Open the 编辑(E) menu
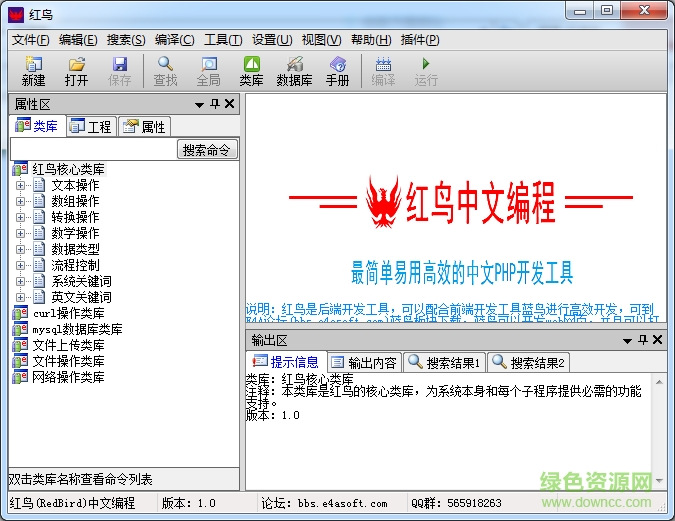Viewport: 675px width, 521px height. tap(78, 40)
